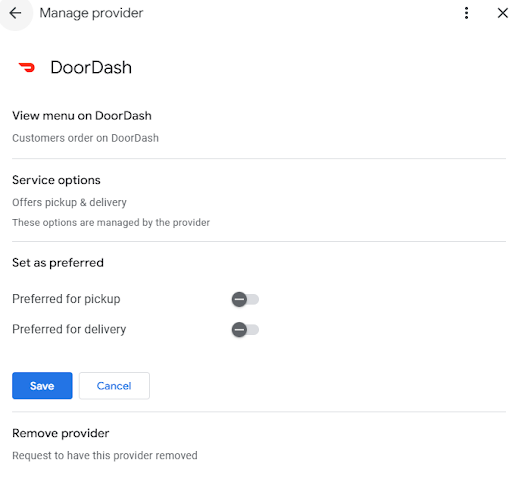Screen dimensions: 512x482
Task: Click View menu on DoorDash heading
Action: pos(82,116)
